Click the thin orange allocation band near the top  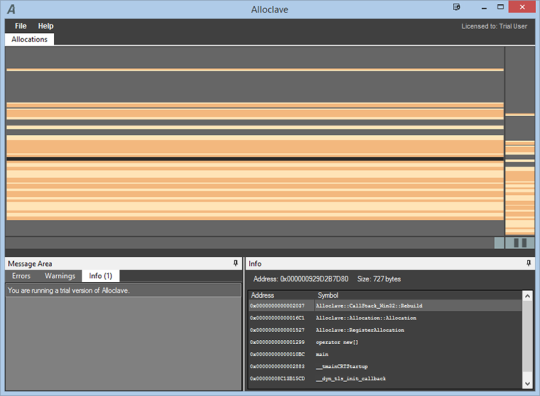(255, 70)
